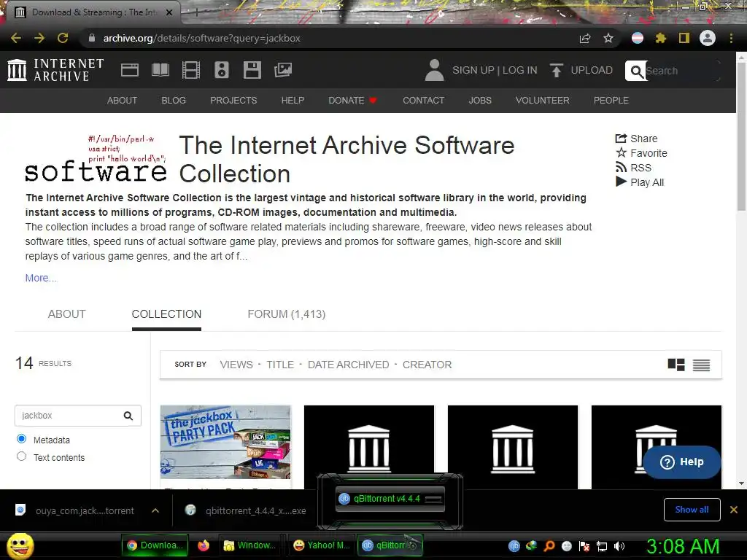This screenshot has height=560, width=747.
Task: Click the jackbox search input field
Action: coord(68,416)
